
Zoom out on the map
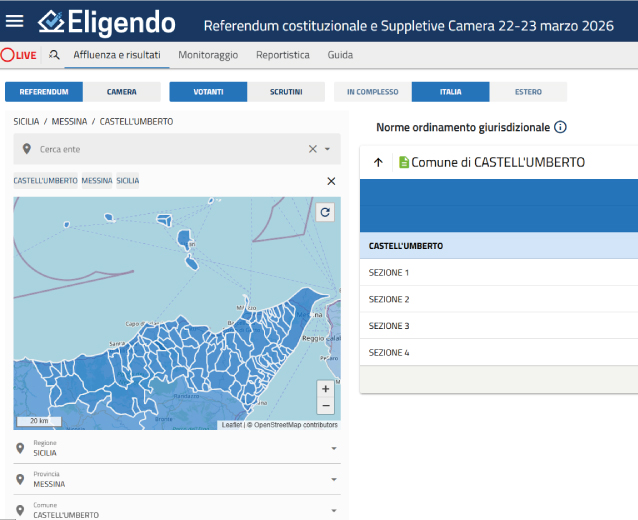(x=325, y=406)
